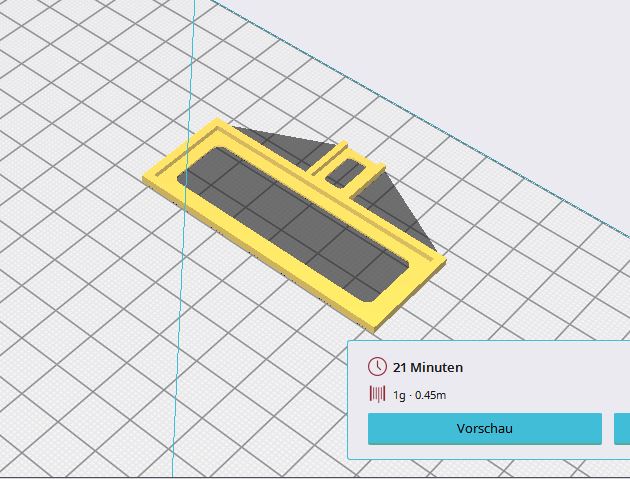The image size is (630, 479).
Task: Click the "1g · 0.45m" material usage label
Action: 420,395
